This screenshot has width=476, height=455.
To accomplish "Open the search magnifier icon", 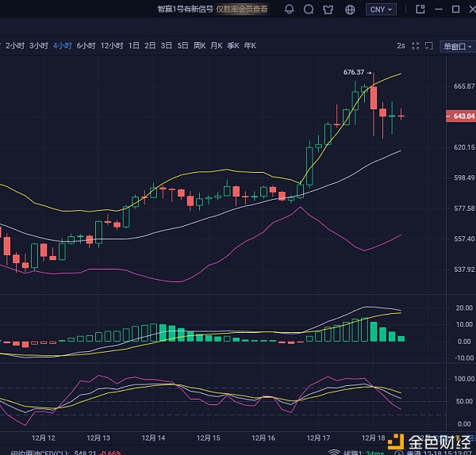I will (309, 10).
